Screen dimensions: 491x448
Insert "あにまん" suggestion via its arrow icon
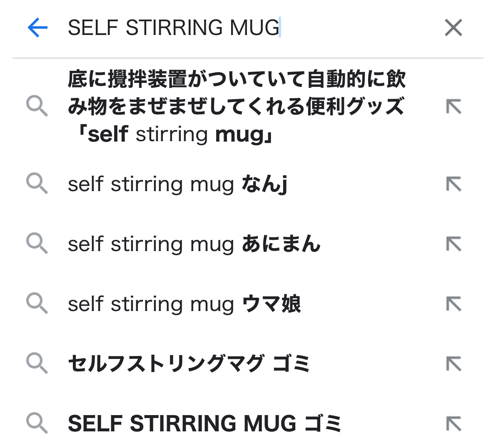[x=454, y=244]
